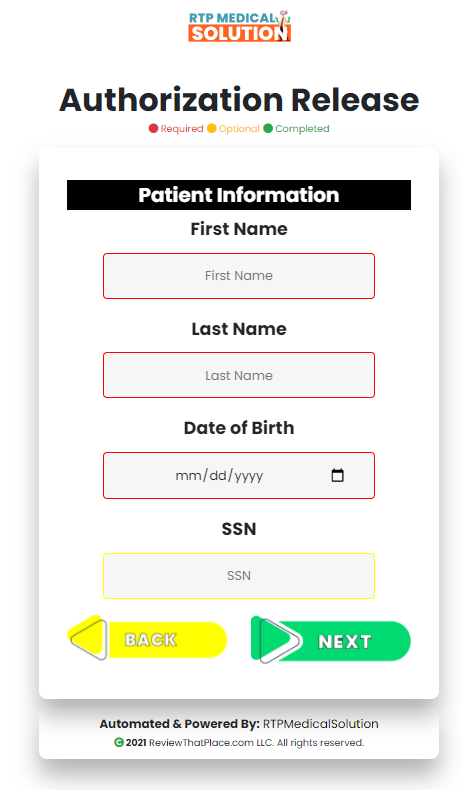Click the Date of Birth label
463x790 pixels.
pos(239,428)
